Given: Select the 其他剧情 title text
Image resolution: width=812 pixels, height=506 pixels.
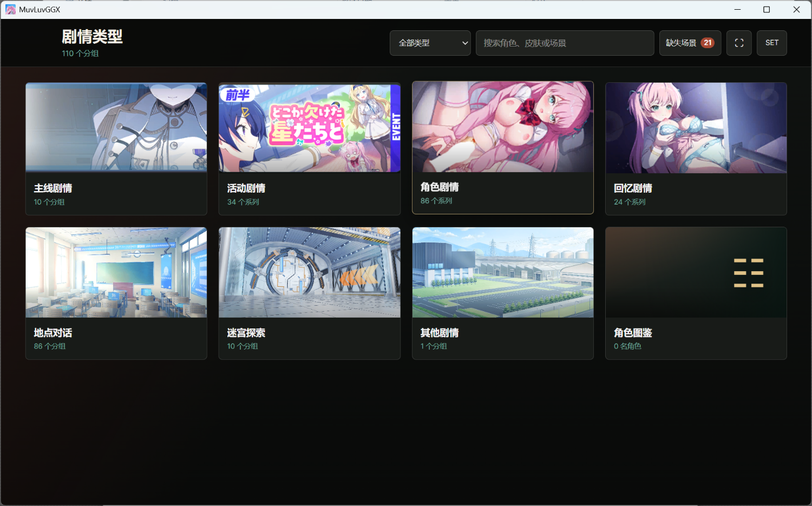Looking at the screenshot, I should [x=440, y=333].
